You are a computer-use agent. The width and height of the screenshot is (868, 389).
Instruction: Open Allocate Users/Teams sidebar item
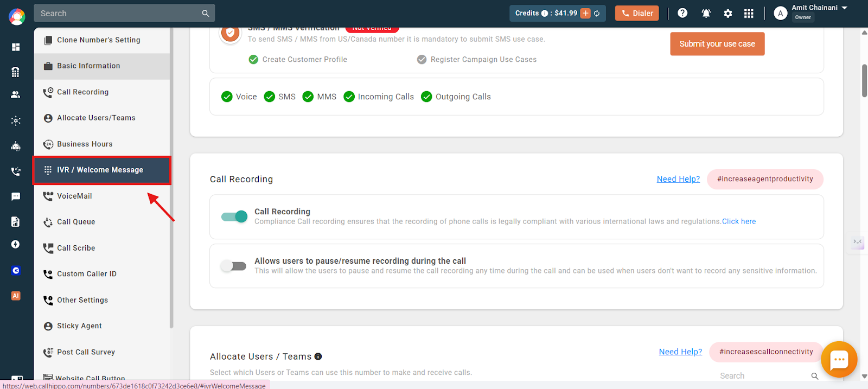(102, 118)
